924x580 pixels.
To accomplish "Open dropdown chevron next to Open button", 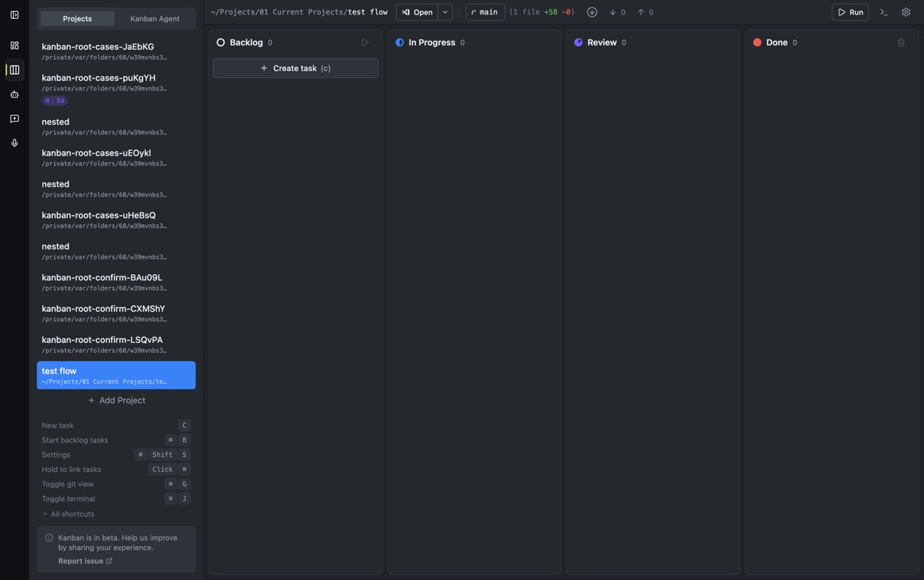I will tap(445, 12).
